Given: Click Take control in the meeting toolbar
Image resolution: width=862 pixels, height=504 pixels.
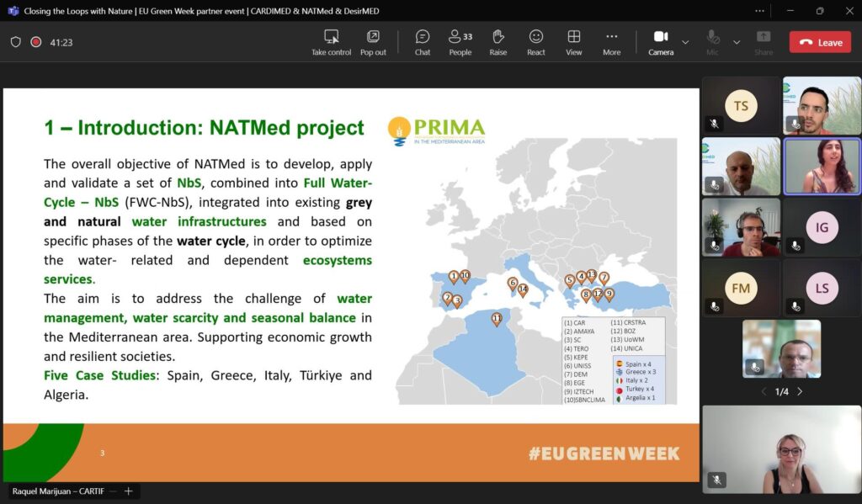Looking at the screenshot, I should [x=331, y=42].
